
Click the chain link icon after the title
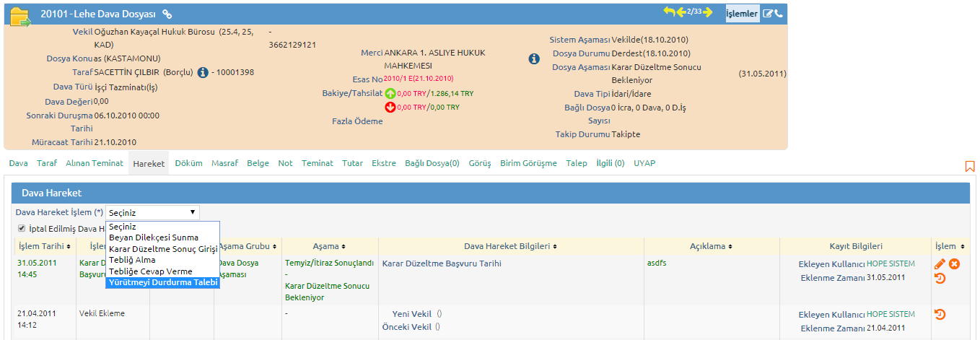point(167,14)
